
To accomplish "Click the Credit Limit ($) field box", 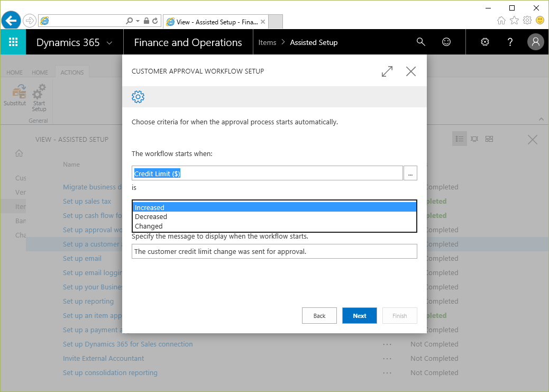I will coord(267,173).
